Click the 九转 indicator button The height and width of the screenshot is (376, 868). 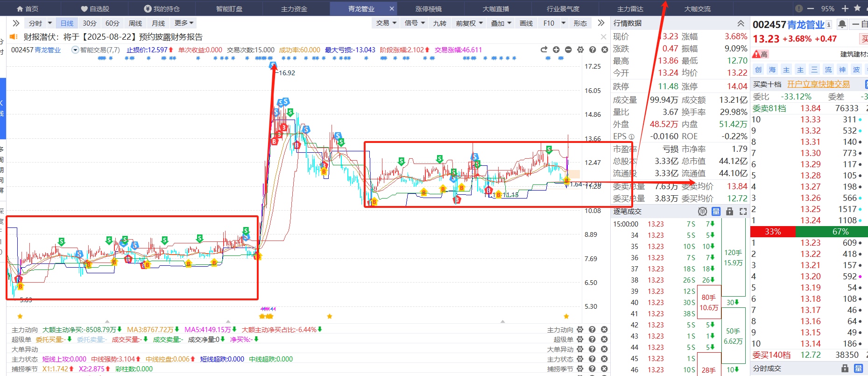point(439,23)
